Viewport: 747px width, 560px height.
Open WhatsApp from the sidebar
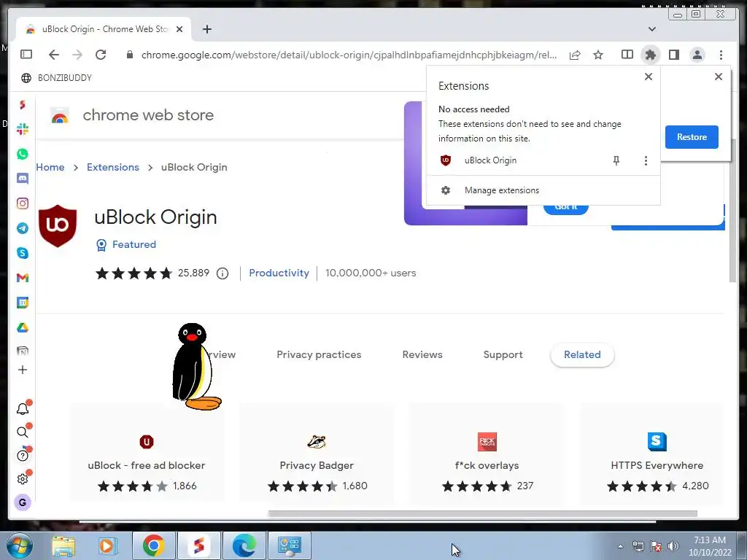click(x=23, y=154)
